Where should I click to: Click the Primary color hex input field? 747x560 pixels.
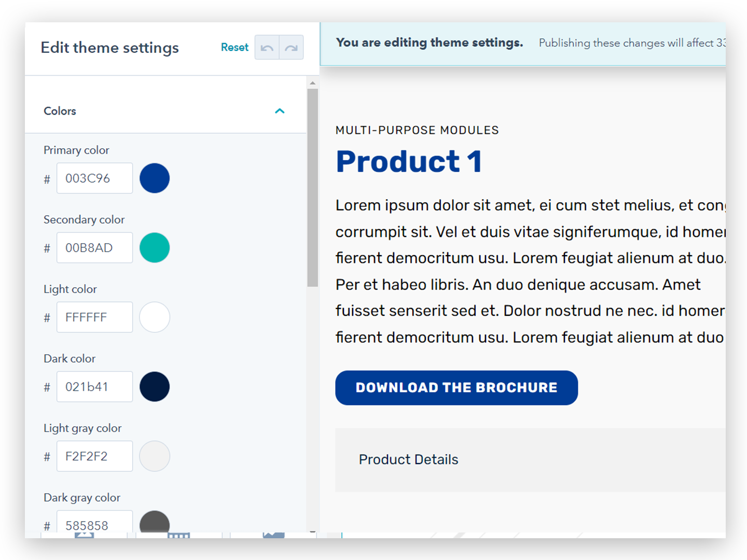point(94,178)
